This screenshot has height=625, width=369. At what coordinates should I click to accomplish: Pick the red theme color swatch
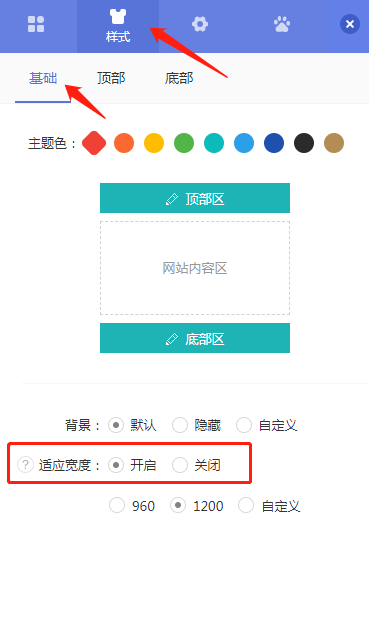[x=94, y=143]
